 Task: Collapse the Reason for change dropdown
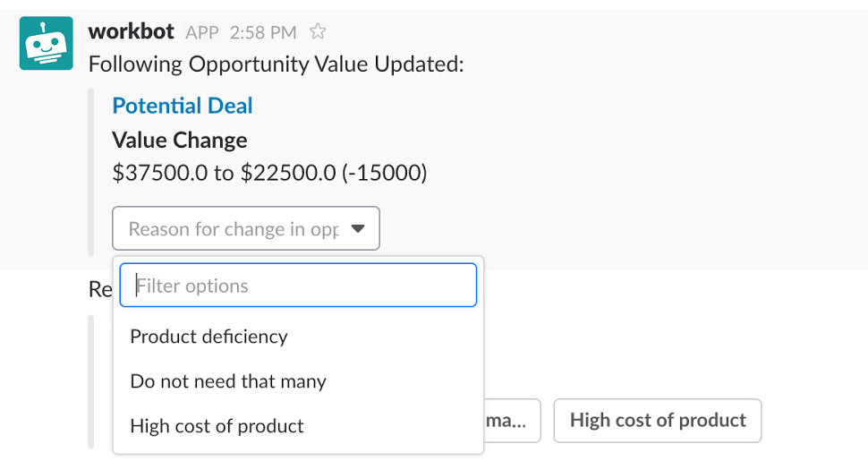pyautogui.click(x=246, y=228)
